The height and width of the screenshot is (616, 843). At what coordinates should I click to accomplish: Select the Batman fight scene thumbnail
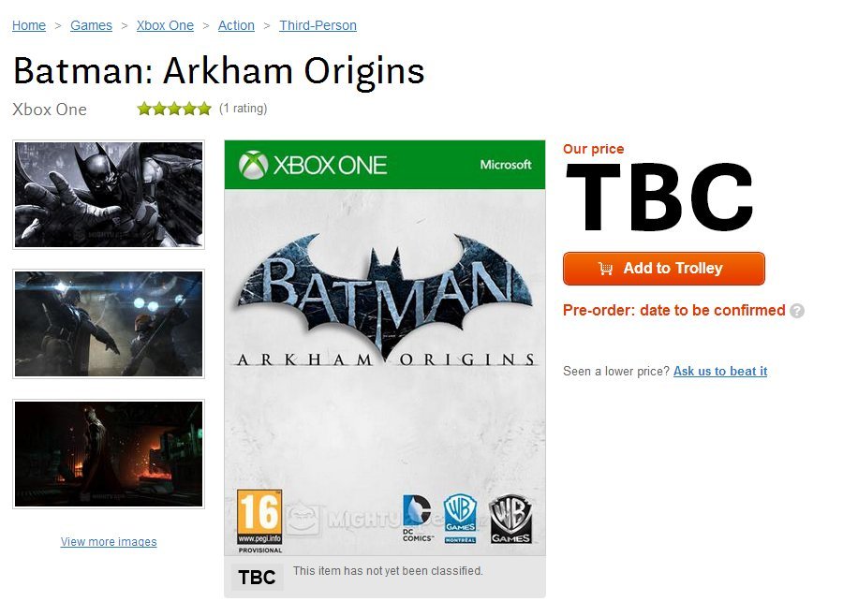point(109,324)
